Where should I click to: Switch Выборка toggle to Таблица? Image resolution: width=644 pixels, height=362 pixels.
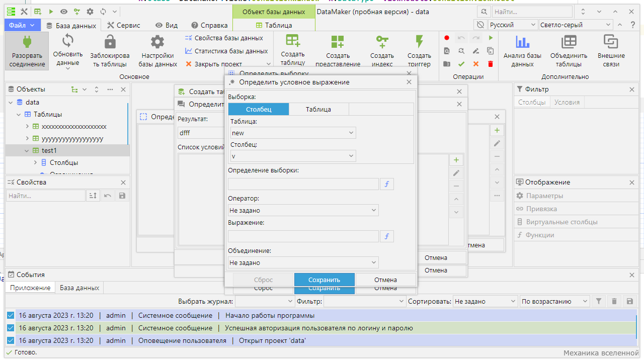[x=319, y=109]
